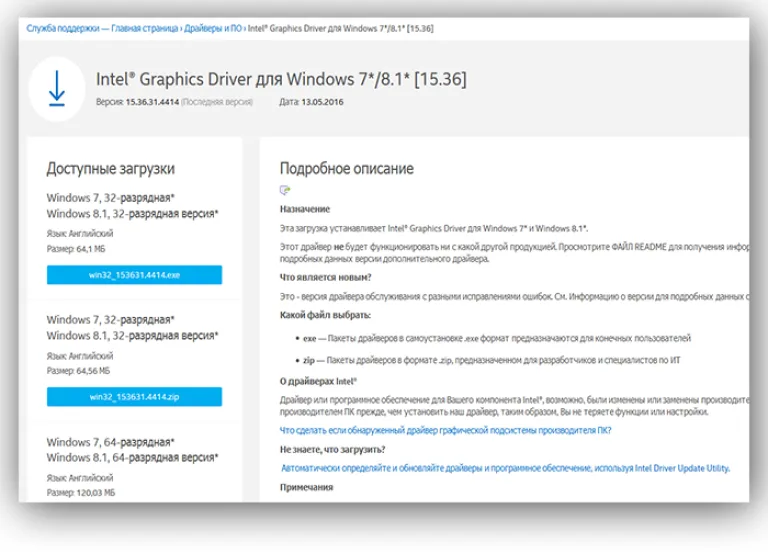Click size text Размер: 120,03 МБ
Viewport: 768px width, 554px height.
click(x=81, y=493)
